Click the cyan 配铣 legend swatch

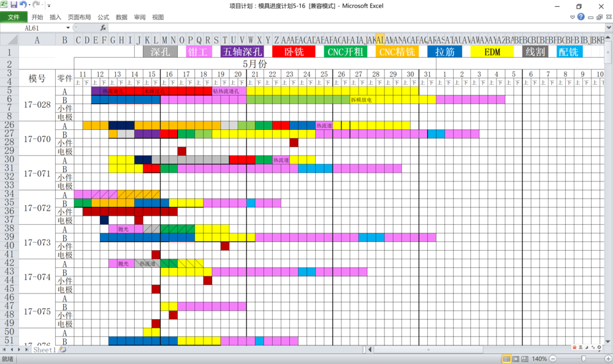(569, 51)
